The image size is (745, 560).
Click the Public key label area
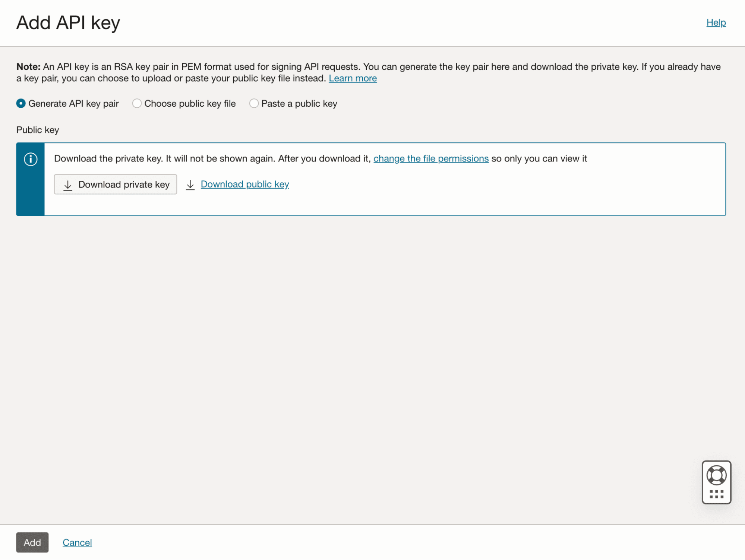click(x=38, y=129)
